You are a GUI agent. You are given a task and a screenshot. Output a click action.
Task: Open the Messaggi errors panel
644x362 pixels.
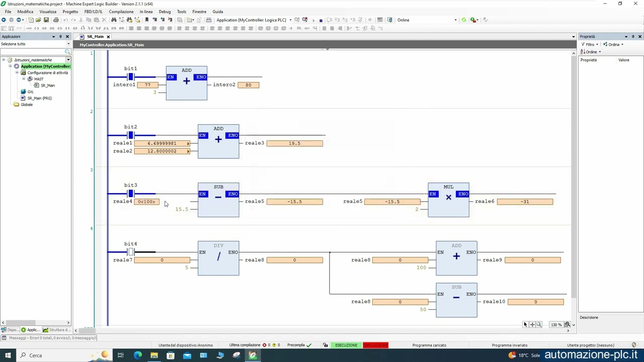(x=49, y=338)
